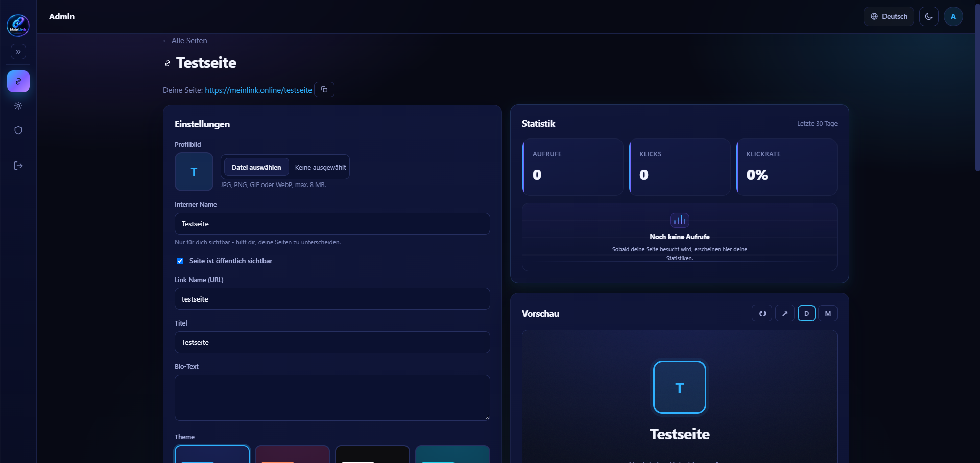980x463 pixels.
Task: Click the Letzte 30 Tage label
Action: tap(817, 124)
